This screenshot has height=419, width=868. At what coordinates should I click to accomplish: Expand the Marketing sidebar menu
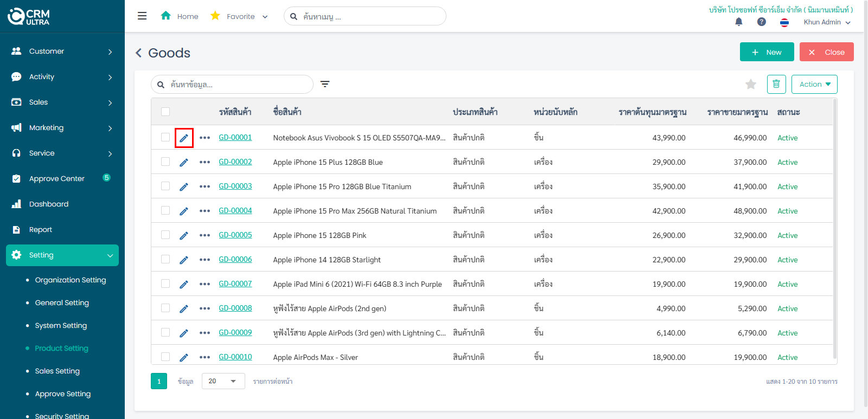point(62,127)
